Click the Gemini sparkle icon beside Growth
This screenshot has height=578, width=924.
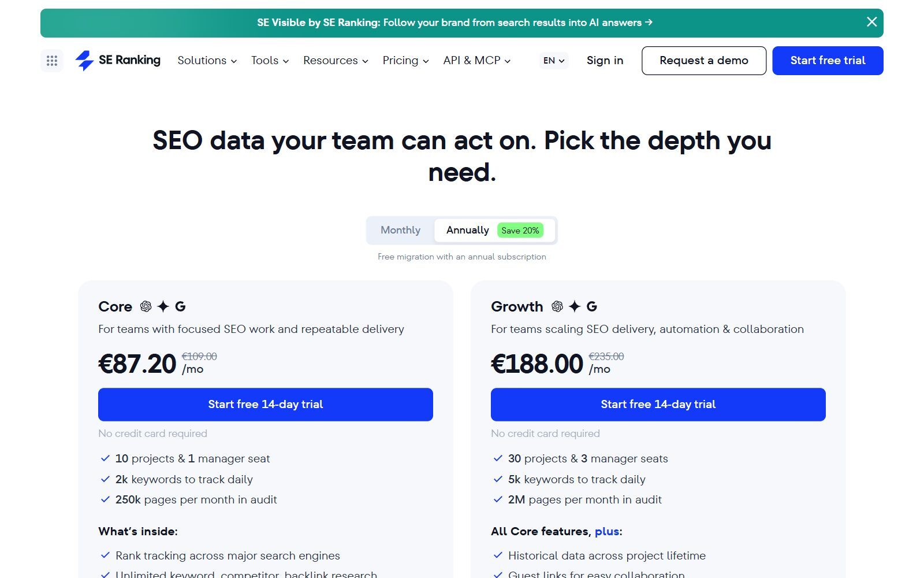click(575, 306)
